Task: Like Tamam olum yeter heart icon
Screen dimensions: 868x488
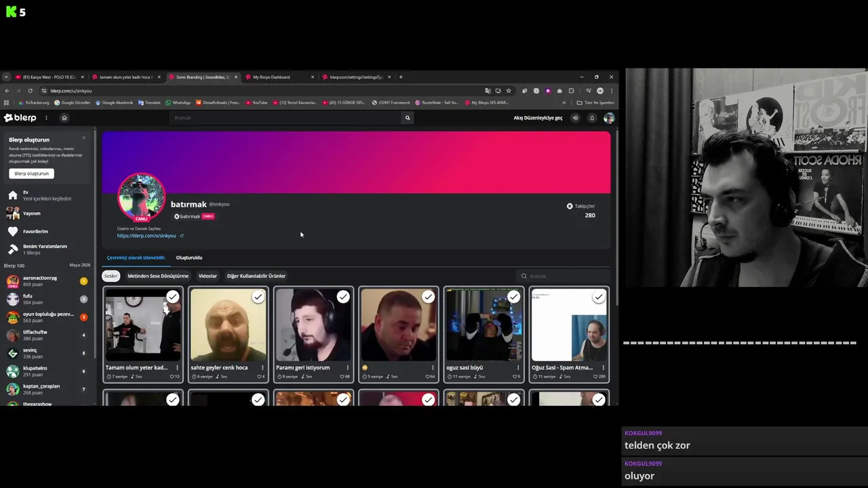Action: click(172, 376)
